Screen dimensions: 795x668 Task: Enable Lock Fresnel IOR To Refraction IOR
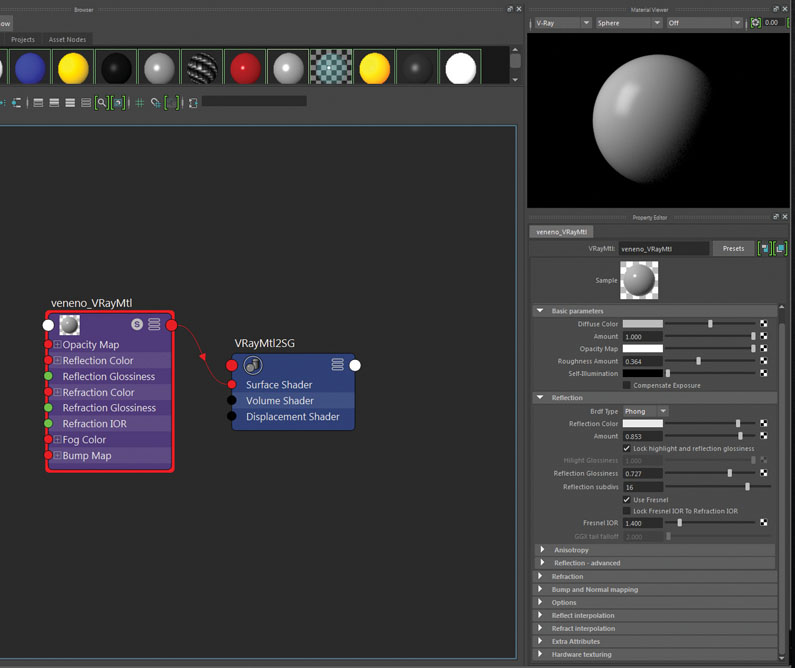coord(627,511)
